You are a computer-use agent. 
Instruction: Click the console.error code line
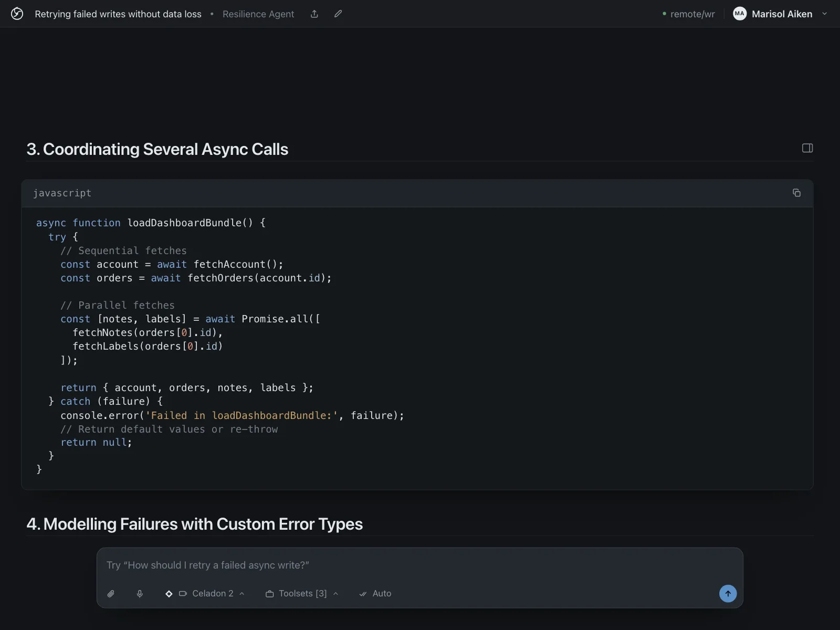pyautogui.click(x=233, y=416)
